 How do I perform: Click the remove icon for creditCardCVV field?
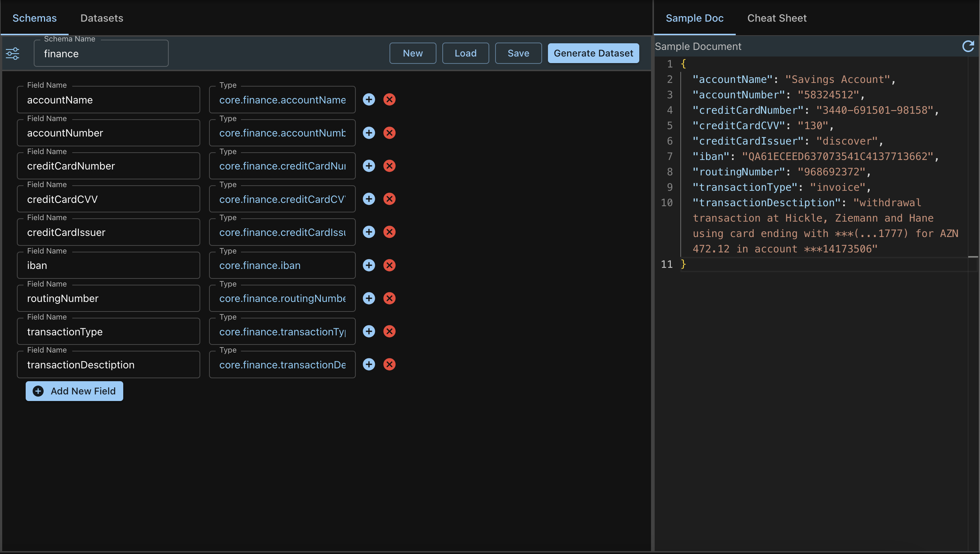(389, 198)
